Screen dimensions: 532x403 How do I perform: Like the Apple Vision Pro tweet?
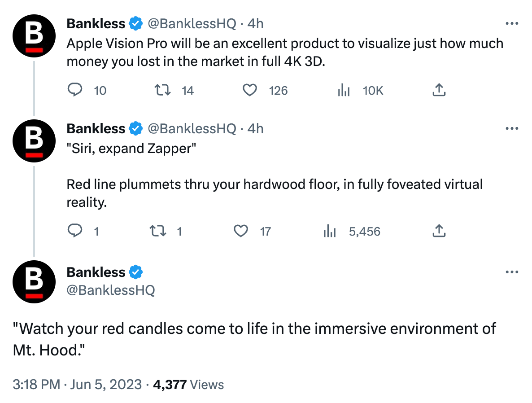click(250, 91)
